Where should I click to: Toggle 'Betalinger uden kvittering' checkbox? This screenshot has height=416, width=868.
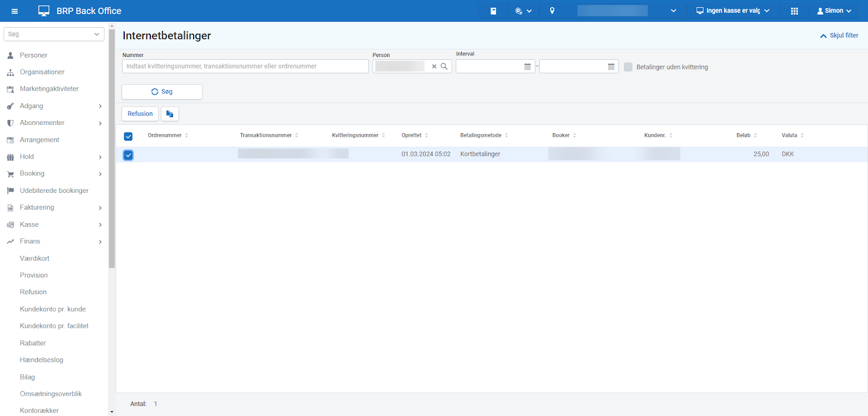point(628,67)
